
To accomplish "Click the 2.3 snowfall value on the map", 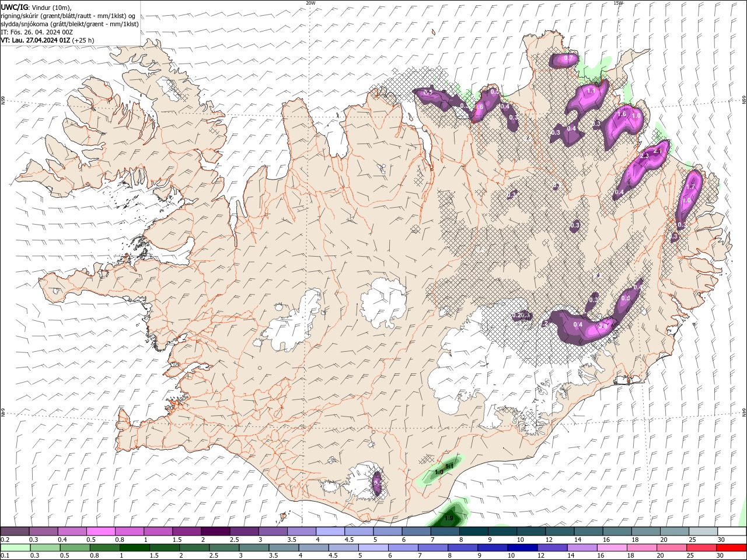I will (x=644, y=156).
